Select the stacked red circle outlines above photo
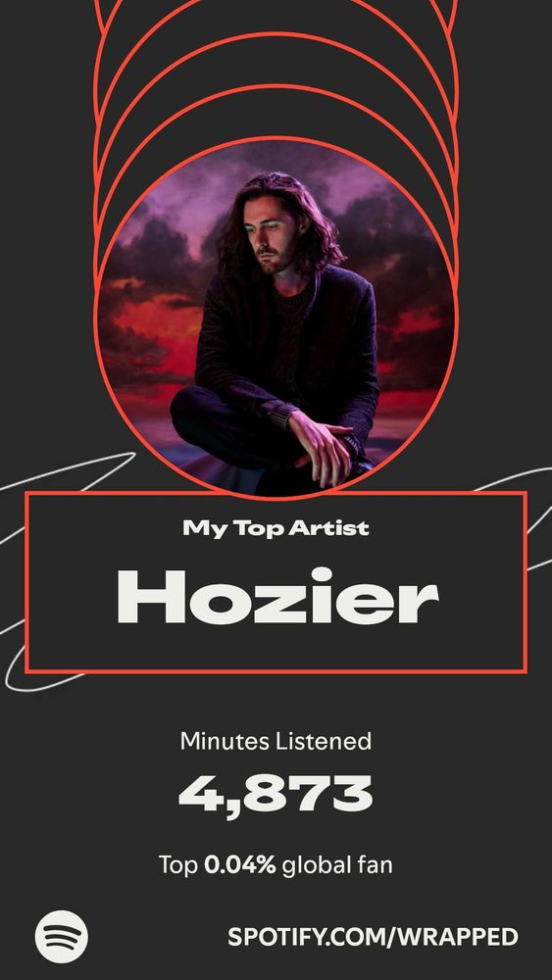 click(276, 69)
